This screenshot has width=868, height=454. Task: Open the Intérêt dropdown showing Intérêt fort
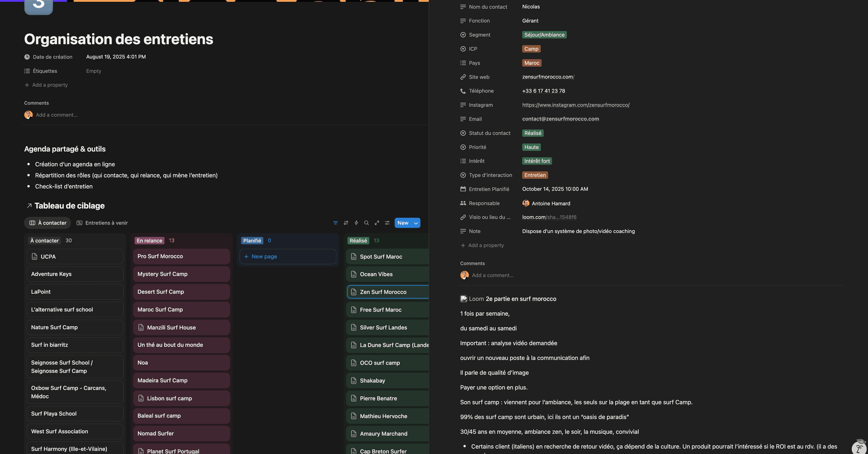tap(537, 161)
